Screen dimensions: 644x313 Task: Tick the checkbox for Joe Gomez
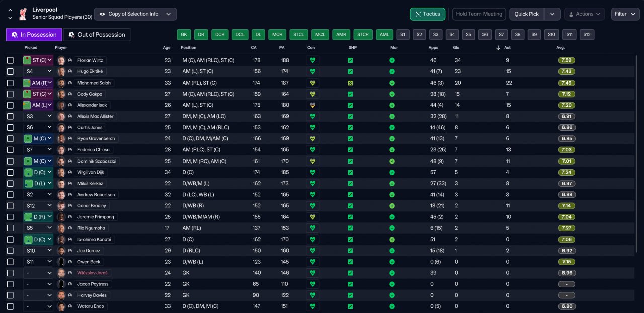(10, 251)
